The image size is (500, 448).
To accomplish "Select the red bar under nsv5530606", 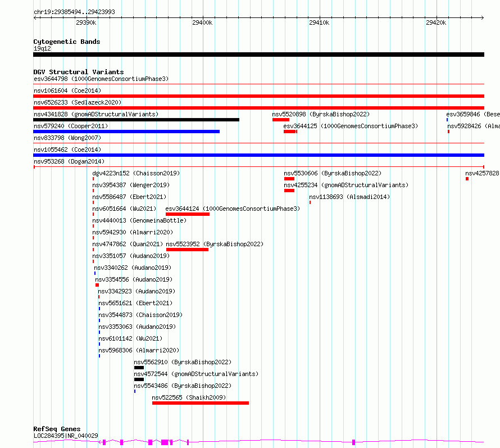I will pyautogui.click(x=289, y=179).
